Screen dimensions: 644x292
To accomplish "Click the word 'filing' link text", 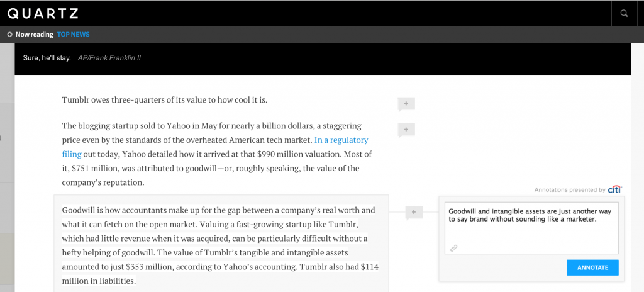I will pyautogui.click(x=72, y=154).
